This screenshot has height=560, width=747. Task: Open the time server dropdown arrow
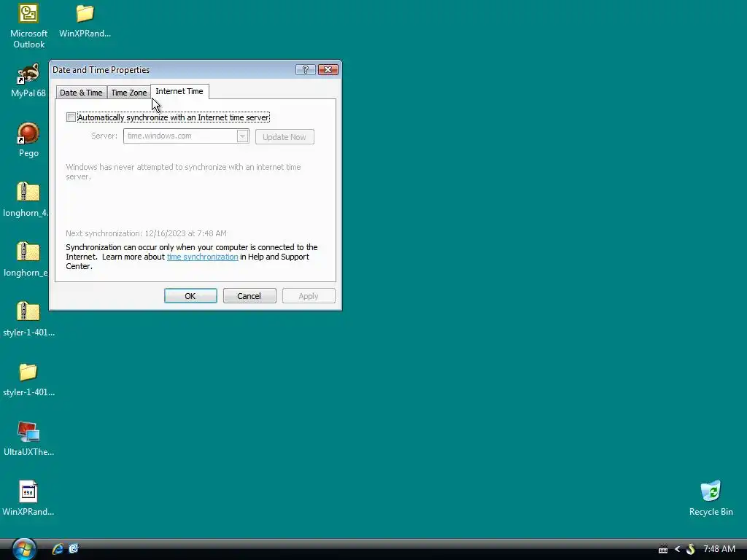pyautogui.click(x=242, y=136)
